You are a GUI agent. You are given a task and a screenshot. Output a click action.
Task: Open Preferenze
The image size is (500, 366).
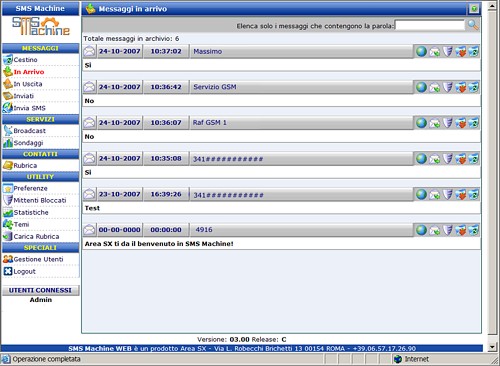(x=30, y=188)
